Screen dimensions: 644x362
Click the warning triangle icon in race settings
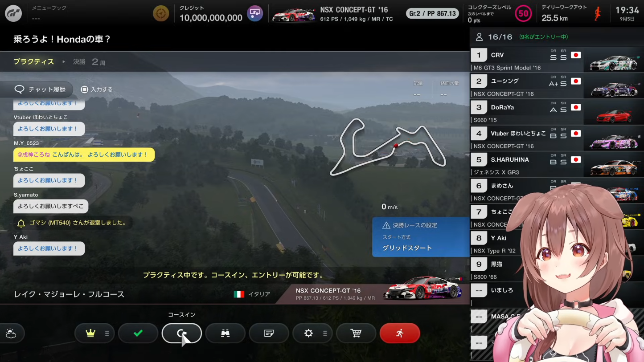(x=386, y=225)
